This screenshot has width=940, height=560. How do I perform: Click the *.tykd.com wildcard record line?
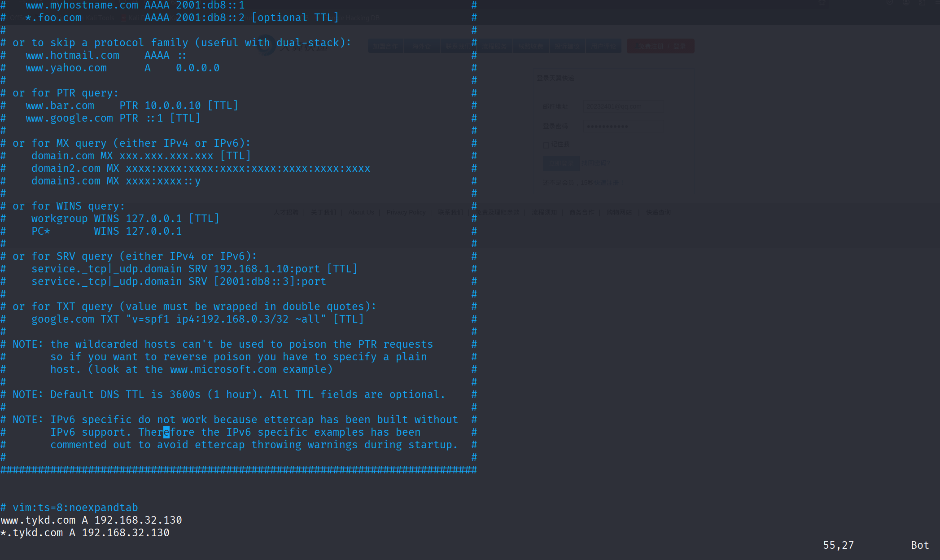point(85,533)
